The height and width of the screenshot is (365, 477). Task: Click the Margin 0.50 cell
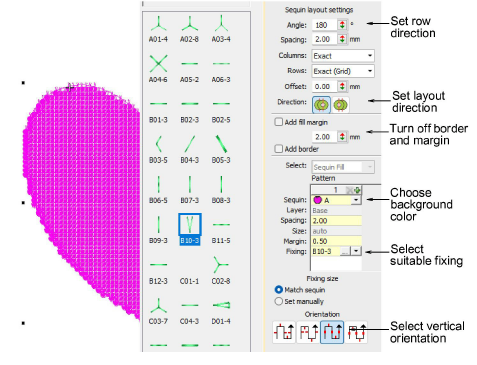click(336, 241)
